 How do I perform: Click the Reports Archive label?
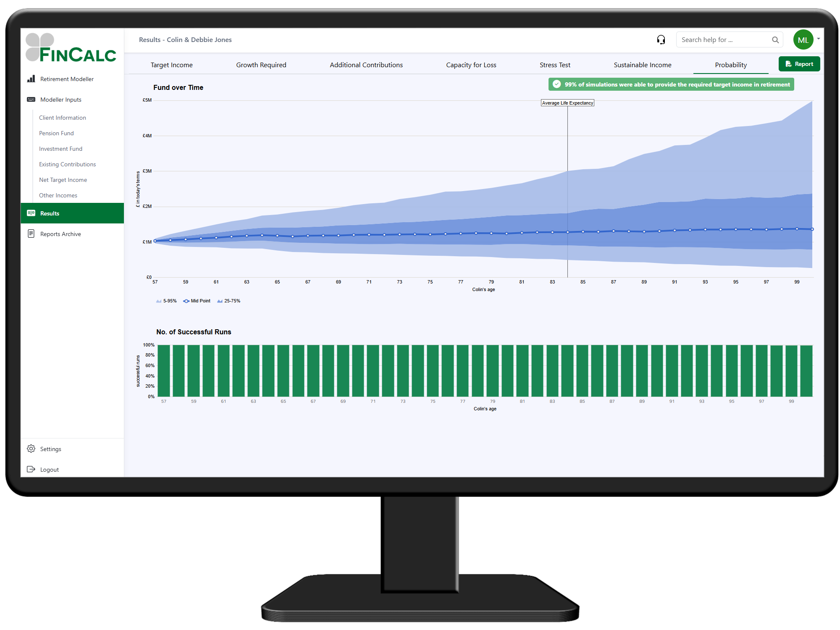[x=60, y=234]
